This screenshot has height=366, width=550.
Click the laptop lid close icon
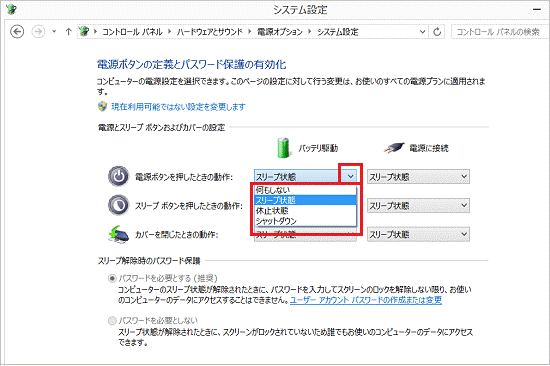tap(118, 234)
